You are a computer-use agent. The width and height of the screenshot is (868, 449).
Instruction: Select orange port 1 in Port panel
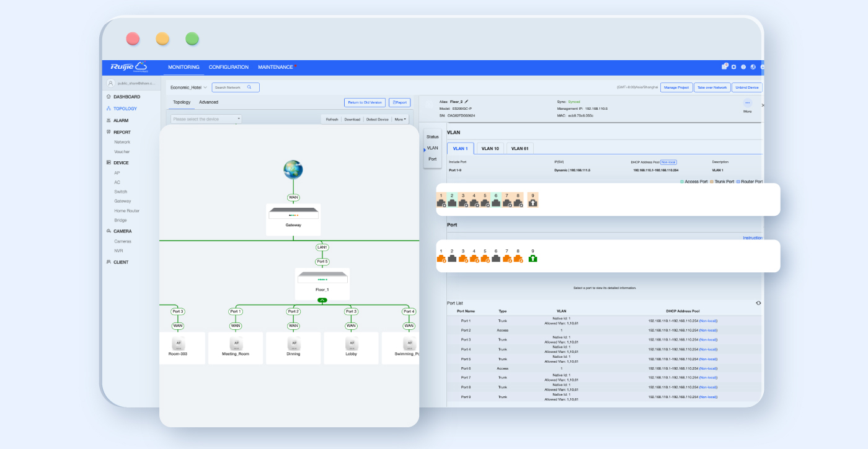coord(441,258)
